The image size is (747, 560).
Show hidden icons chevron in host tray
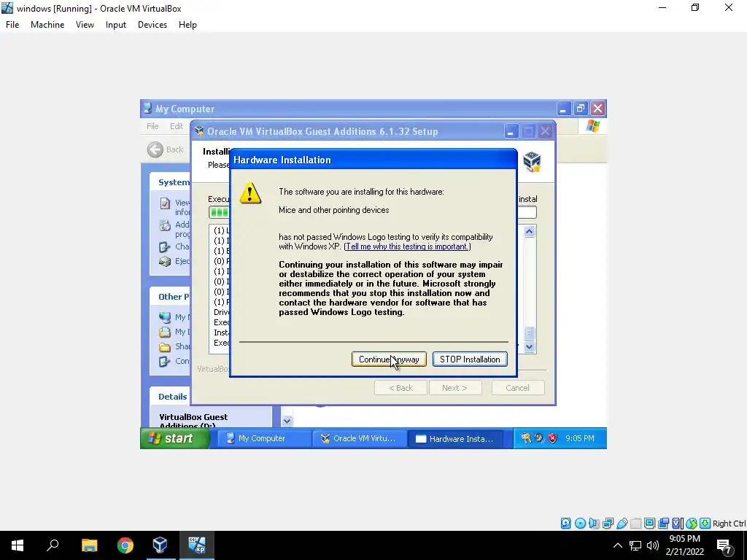click(x=617, y=545)
